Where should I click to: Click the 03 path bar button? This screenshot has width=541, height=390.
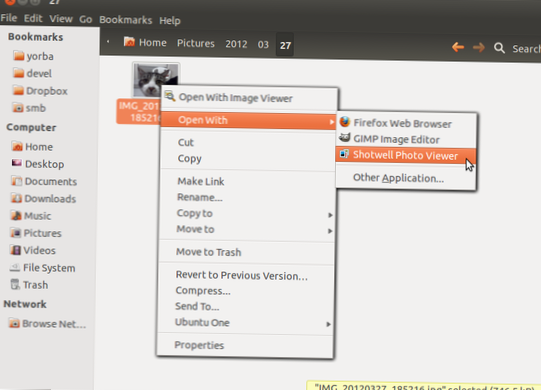(x=263, y=45)
